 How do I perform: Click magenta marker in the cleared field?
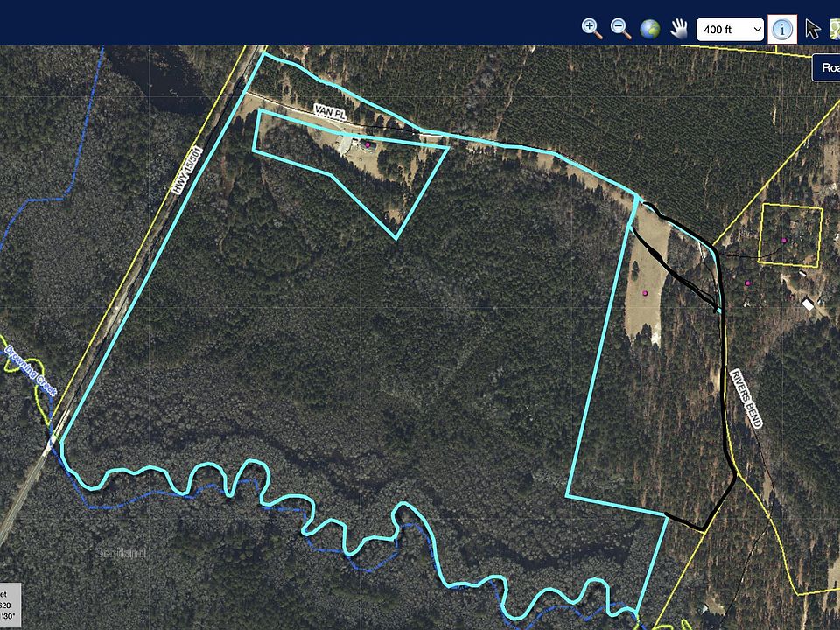coord(645,293)
